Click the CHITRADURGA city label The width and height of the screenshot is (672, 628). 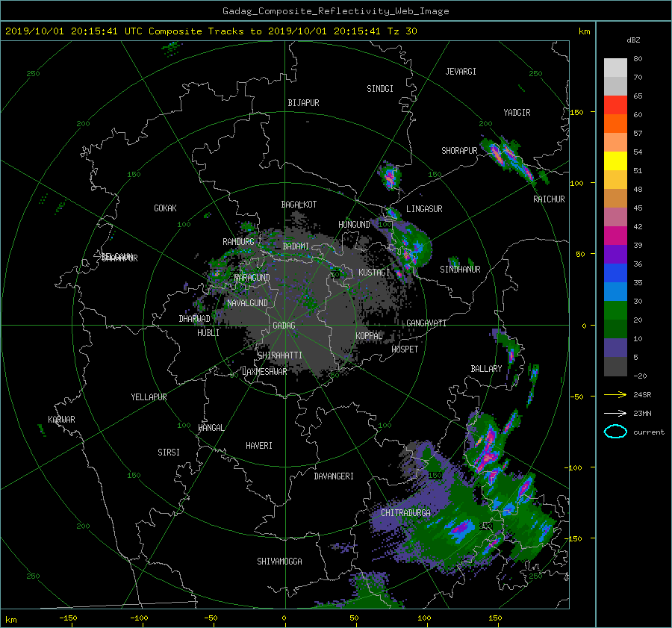[405, 513]
